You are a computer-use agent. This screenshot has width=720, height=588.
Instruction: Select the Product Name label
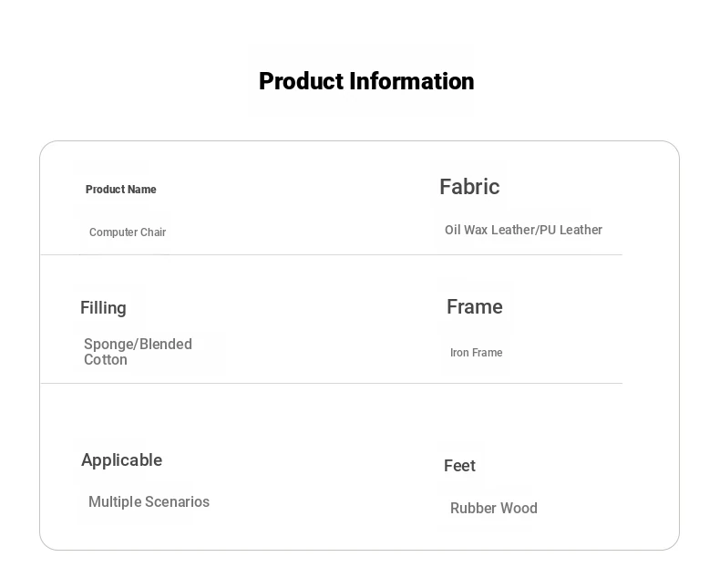pyautogui.click(x=121, y=190)
